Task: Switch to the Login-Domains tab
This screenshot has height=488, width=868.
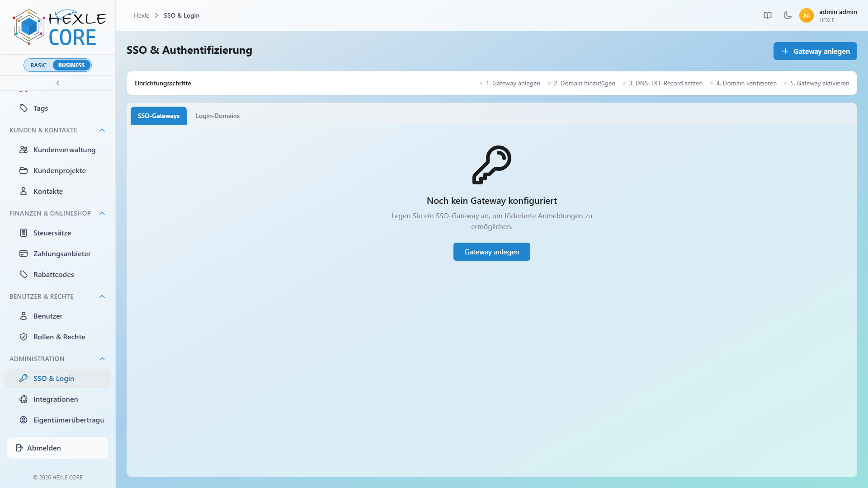Action: [217, 116]
